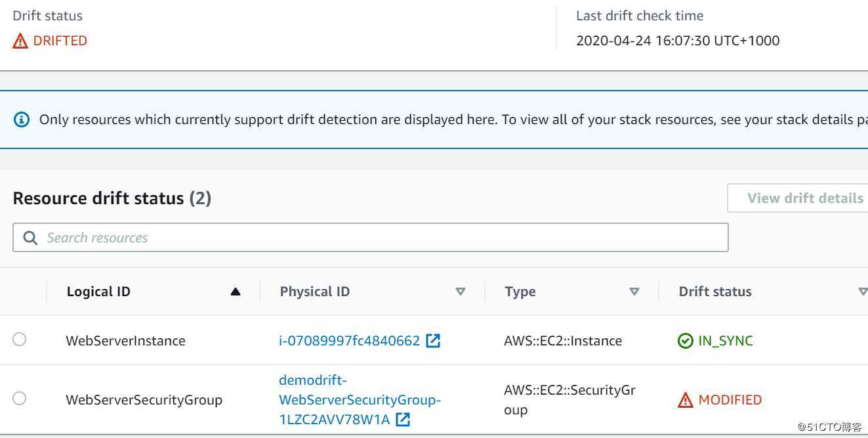Click the Type column header label
The width and height of the screenshot is (868, 438).
pos(520,292)
